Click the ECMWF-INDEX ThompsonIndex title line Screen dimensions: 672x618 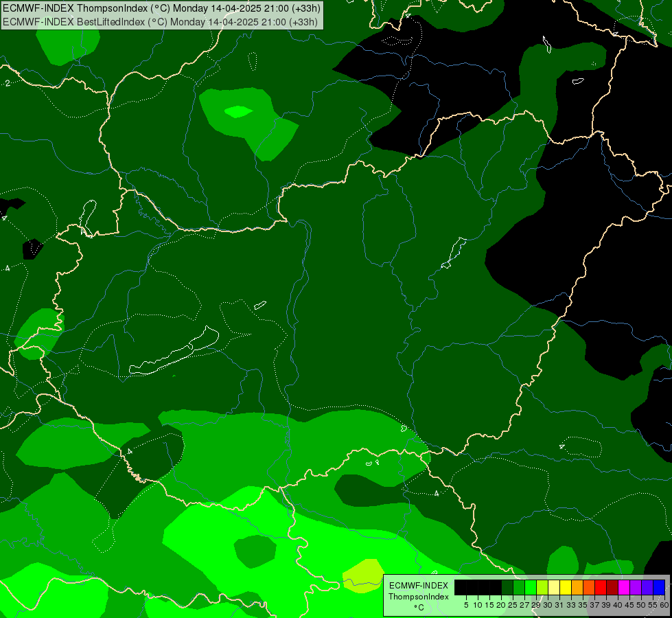[161, 8]
